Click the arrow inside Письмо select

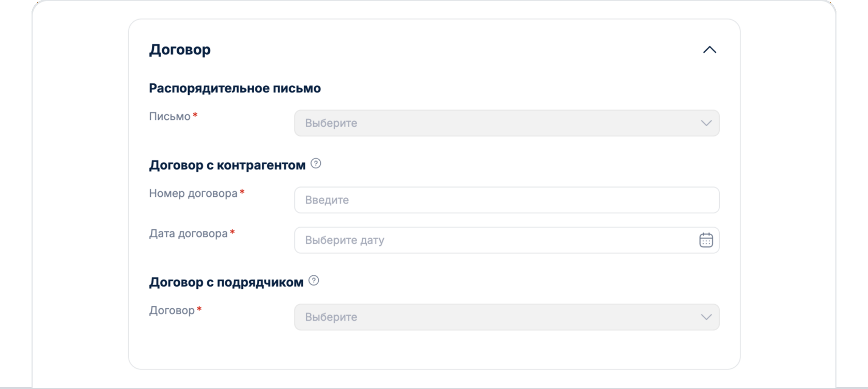pyautogui.click(x=706, y=123)
